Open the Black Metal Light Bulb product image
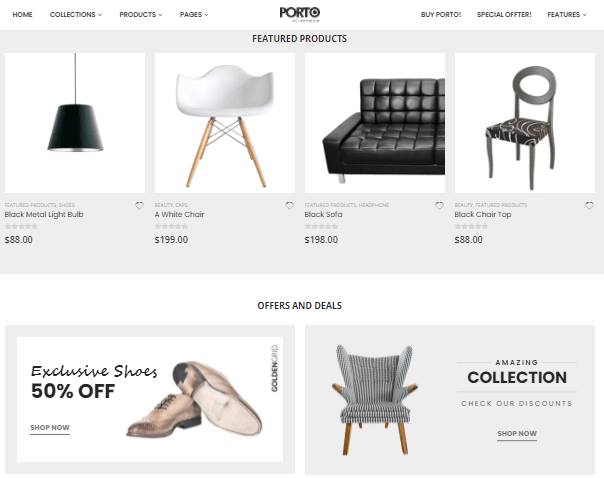Viewport: 604px width, 478px height. point(75,123)
